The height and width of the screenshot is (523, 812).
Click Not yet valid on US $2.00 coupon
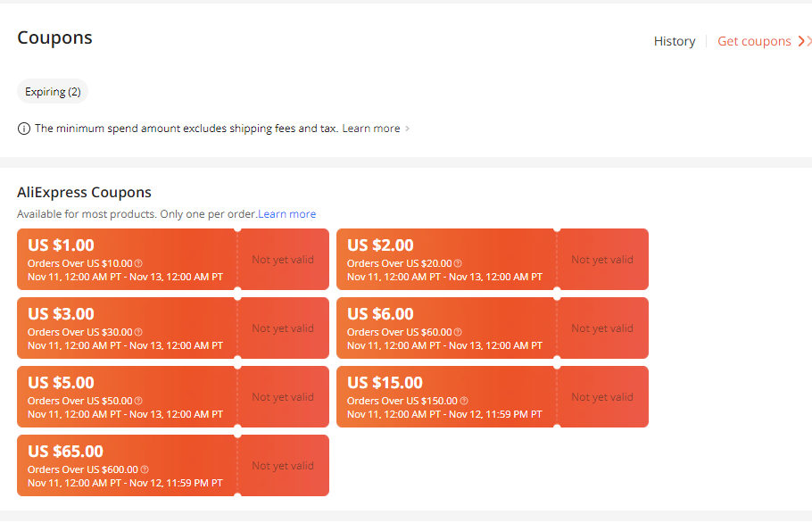coord(602,260)
